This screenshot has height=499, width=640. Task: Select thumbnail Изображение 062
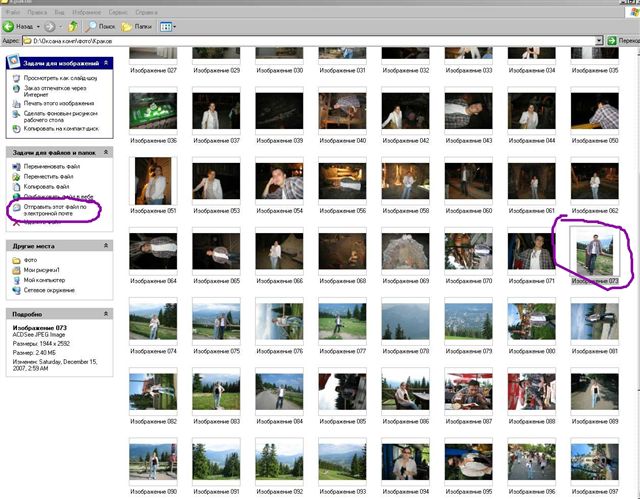(x=595, y=181)
